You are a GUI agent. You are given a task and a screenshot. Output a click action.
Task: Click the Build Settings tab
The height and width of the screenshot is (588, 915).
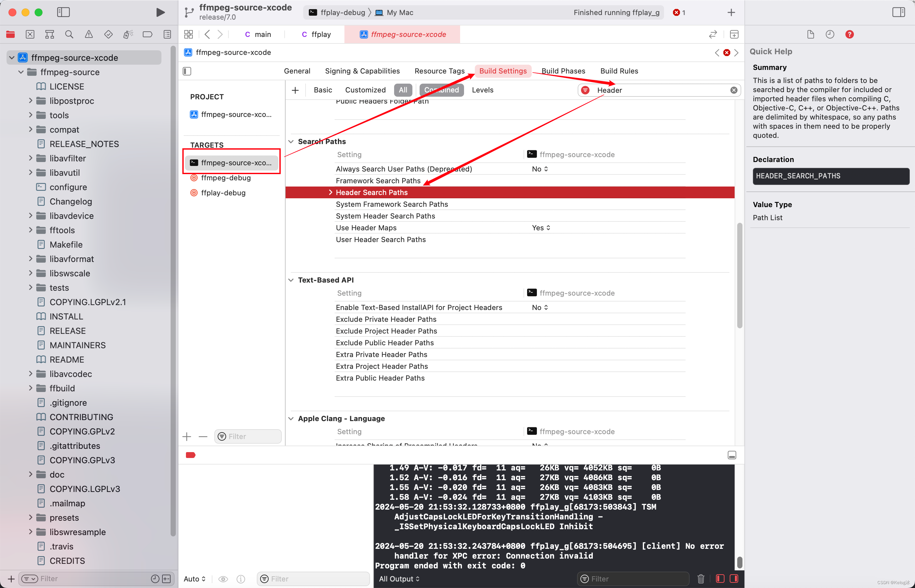click(x=502, y=71)
